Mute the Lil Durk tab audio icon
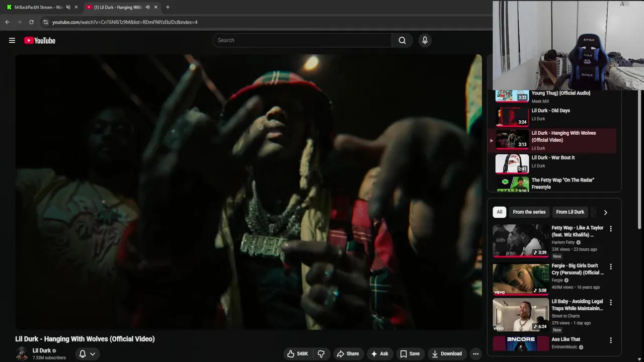The width and height of the screenshot is (644, 362). [x=147, y=7]
